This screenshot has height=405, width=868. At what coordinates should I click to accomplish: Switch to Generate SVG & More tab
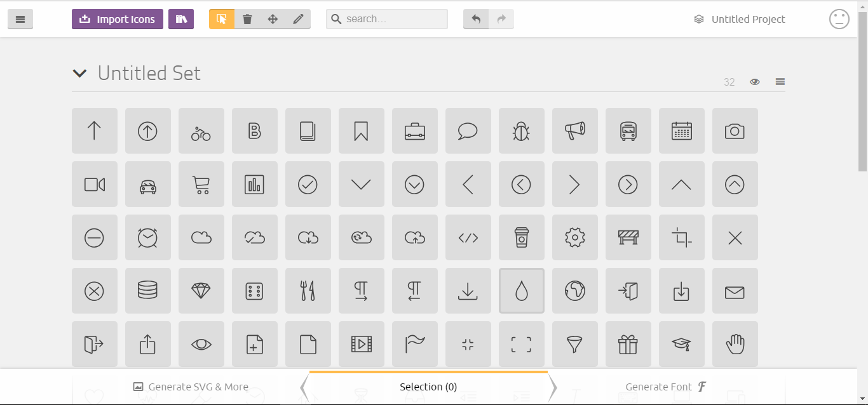click(x=191, y=387)
